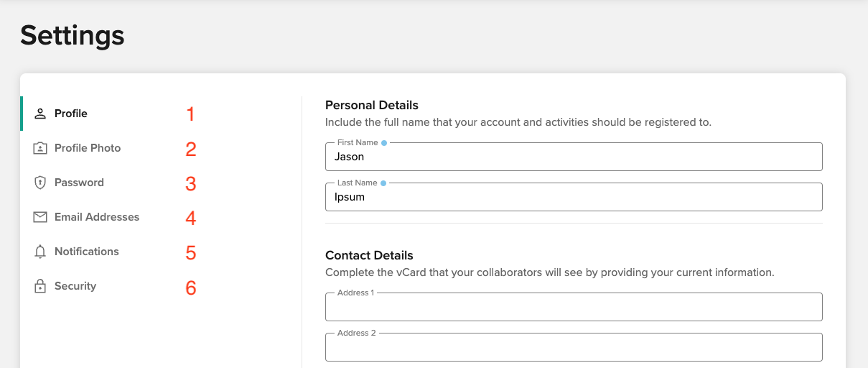Go to the Password settings page
Image resolution: width=868 pixels, height=368 pixels.
click(x=79, y=183)
